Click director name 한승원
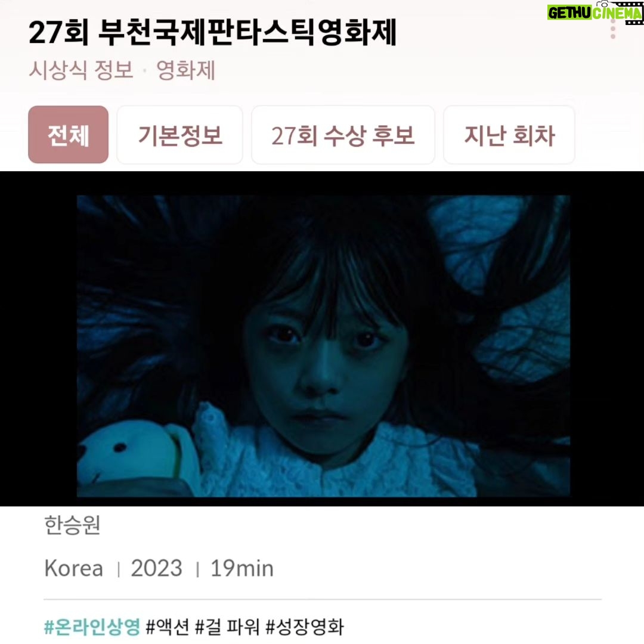The width and height of the screenshot is (644, 644). 72,525
